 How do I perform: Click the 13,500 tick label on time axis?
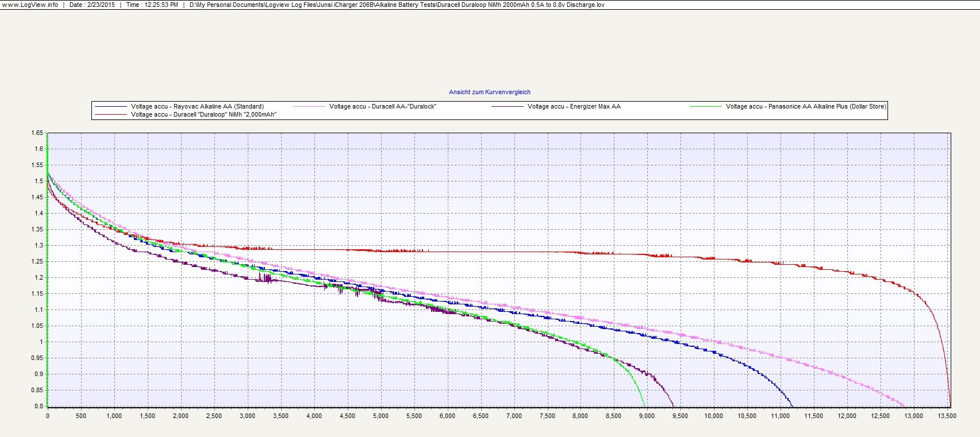click(x=947, y=416)
